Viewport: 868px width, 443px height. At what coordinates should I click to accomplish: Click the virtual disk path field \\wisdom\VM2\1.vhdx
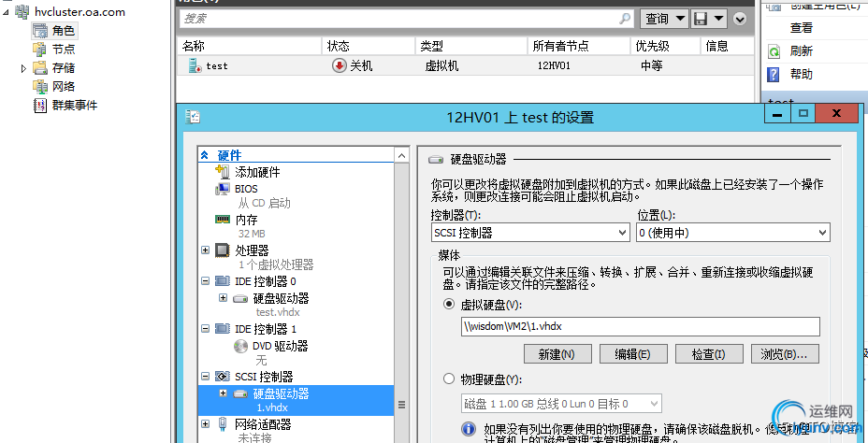[x=640, y=326]
